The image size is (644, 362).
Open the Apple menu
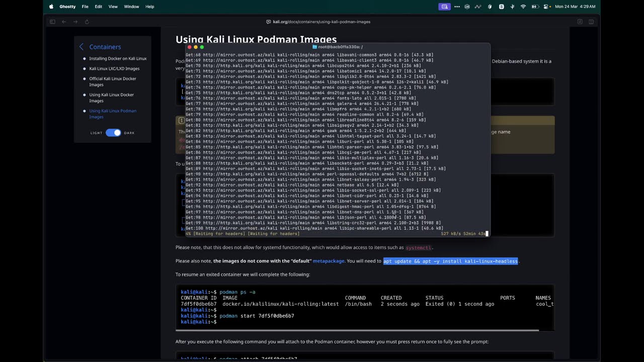click(x=51, y=7)
